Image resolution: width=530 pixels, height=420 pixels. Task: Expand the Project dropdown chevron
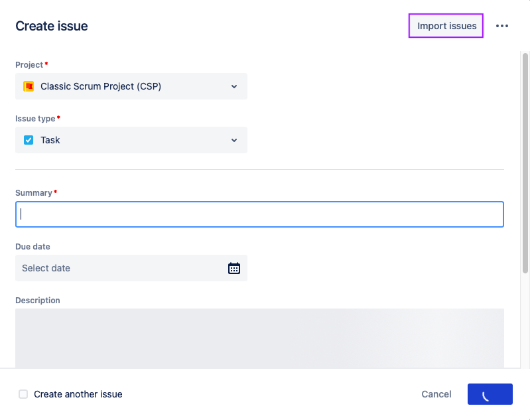[233, 86]
